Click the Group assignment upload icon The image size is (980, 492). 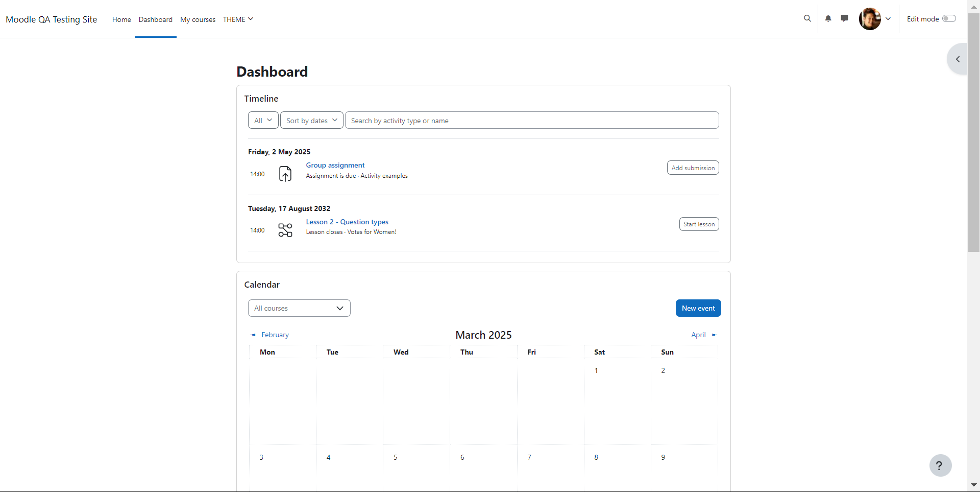285,174
